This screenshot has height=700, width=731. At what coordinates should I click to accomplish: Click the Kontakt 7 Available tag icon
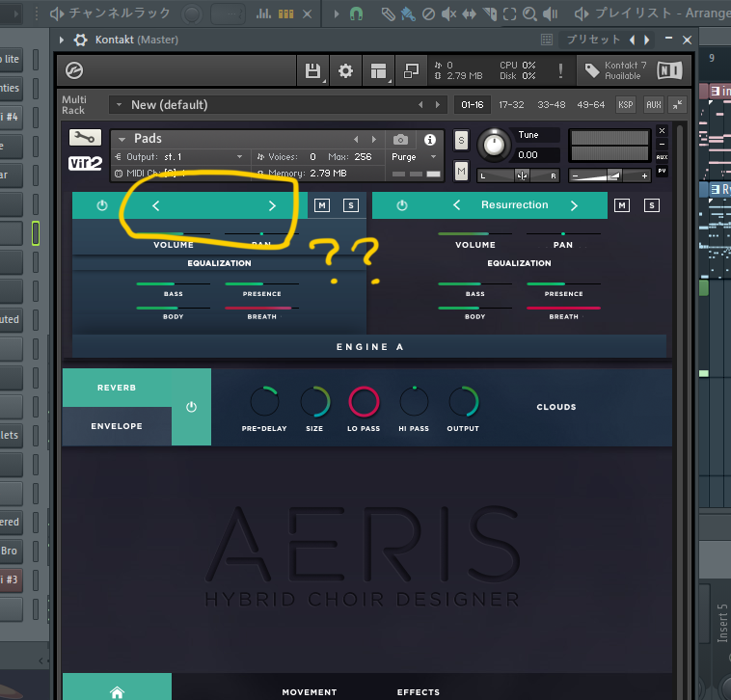592,70
